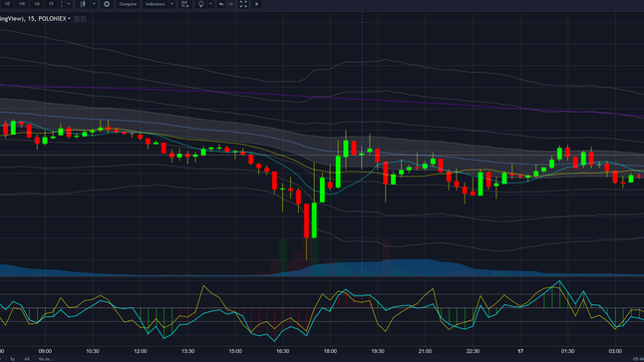The width and height of the screenshot is (644, 362).
Task: Click the 12:00 time axis label
Action: point(140,351)
